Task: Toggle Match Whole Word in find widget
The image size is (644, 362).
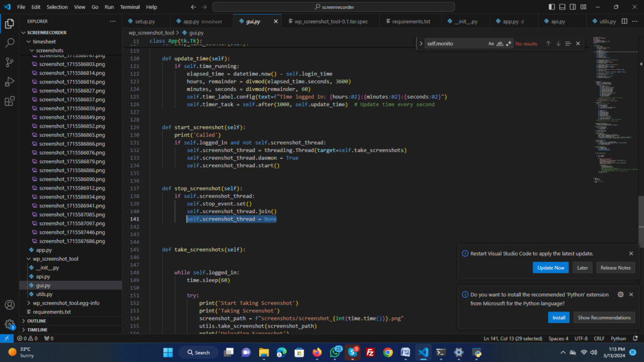Action: 499,44
